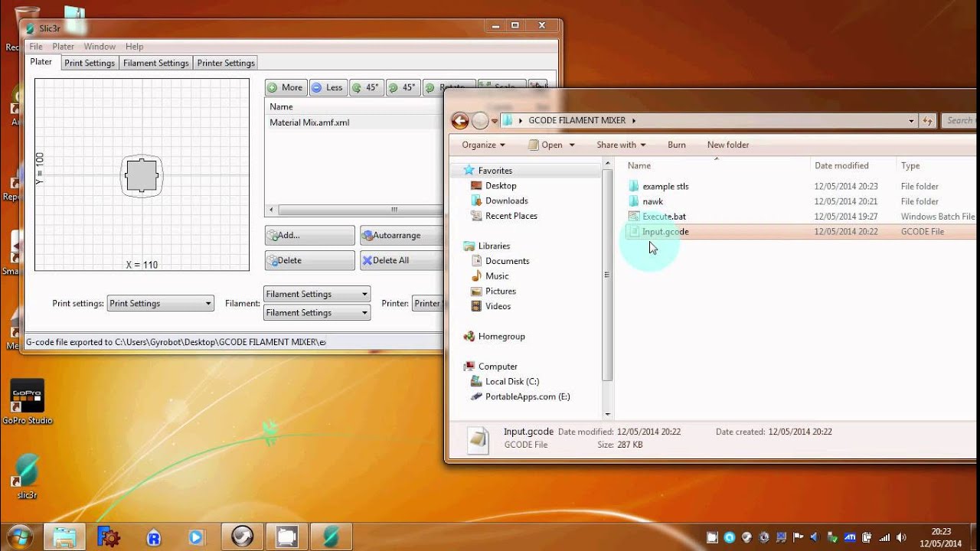This screenshot has width=980, height=551.
Task: Launch the slic3r desktop shortcut
Action: click(x=27, y=473)
